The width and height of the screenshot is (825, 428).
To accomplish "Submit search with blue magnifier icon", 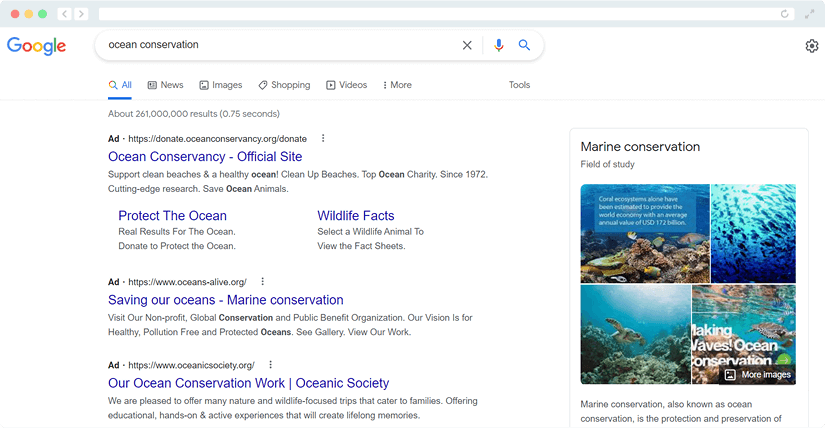I will tap(524, 45).
